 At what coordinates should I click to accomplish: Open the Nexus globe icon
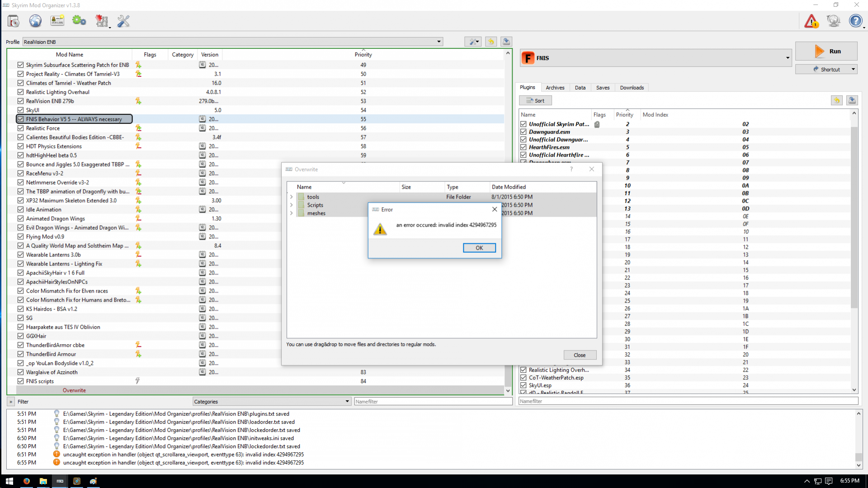pyautogui.click(x=35, y=21)
